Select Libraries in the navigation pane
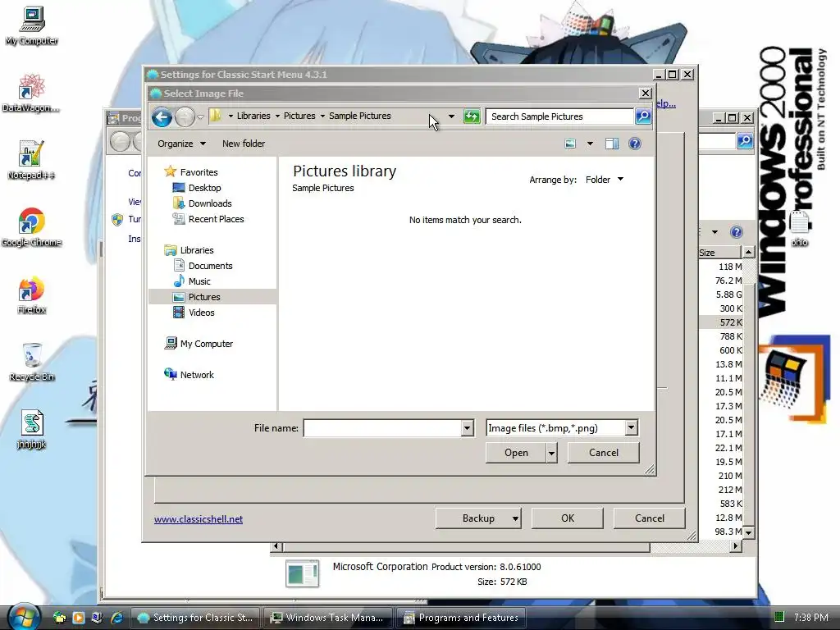 pyautogui.click(x=197, y=250)
